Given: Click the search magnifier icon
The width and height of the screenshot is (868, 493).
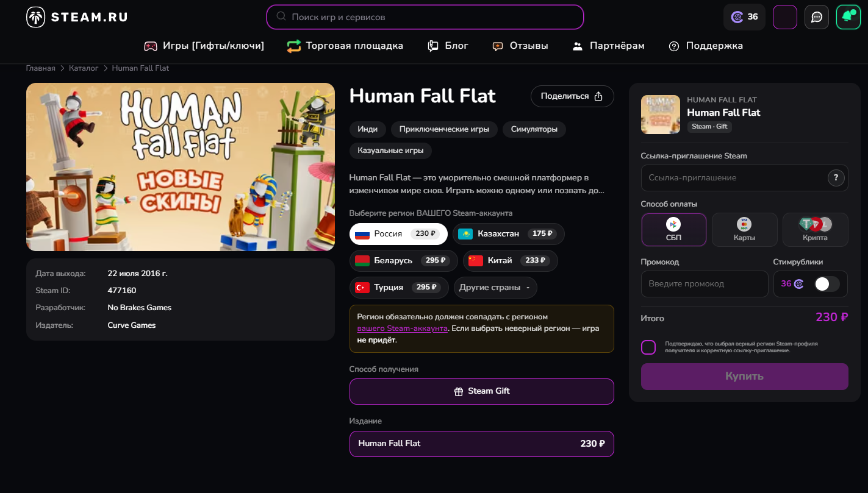Looking at the screenshot, I should tap(281, 16).
